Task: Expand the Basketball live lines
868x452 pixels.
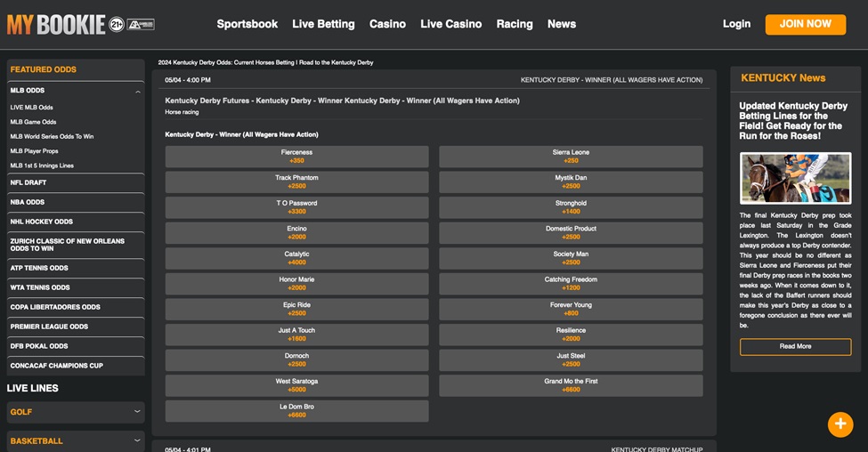Action: pyautogui.click(x=137, y=440)
